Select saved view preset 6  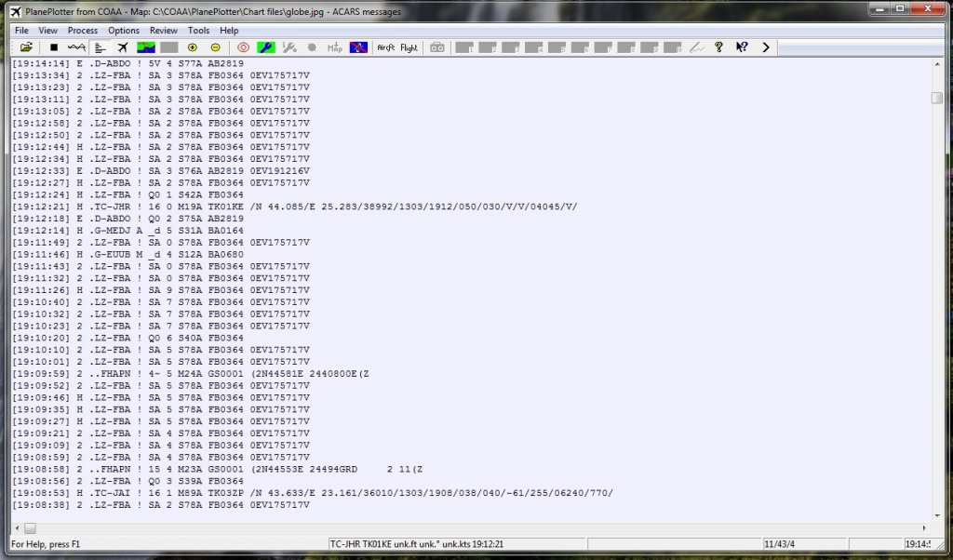point(580,47)
